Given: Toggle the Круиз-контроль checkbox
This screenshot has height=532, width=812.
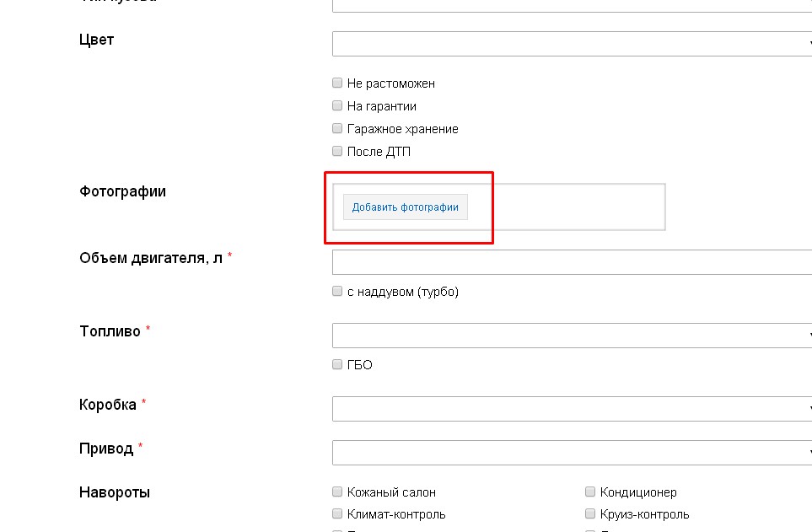Looking at the screenshot, I should pos(590,514).
